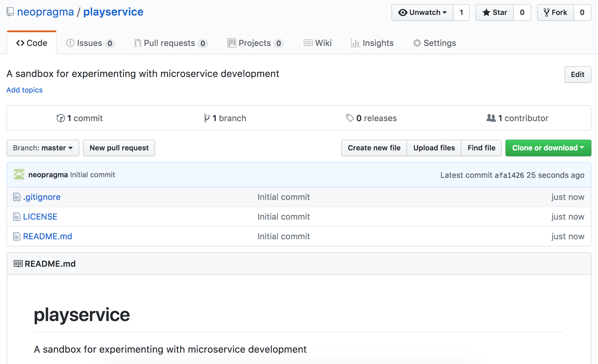Image resolution: width=598 pixels, height=364 pixels.
Task: View the 1 commit history
Action: coord(80,118)
